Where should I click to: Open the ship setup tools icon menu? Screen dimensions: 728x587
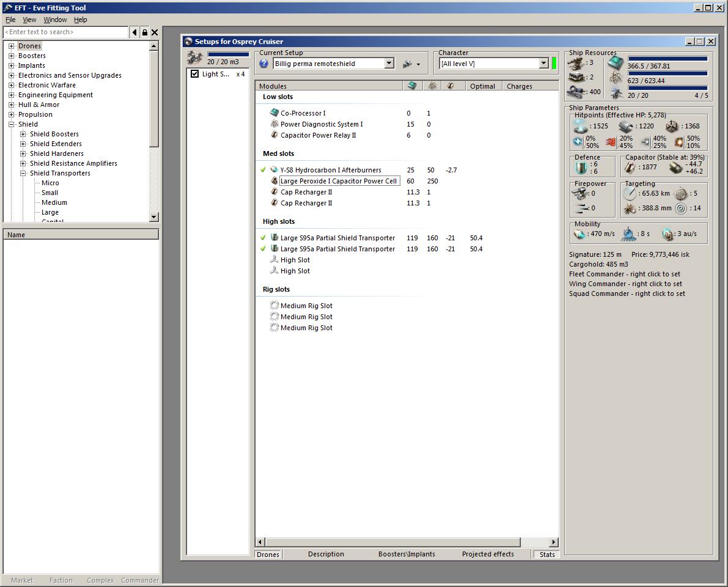(x=411, y=64)
